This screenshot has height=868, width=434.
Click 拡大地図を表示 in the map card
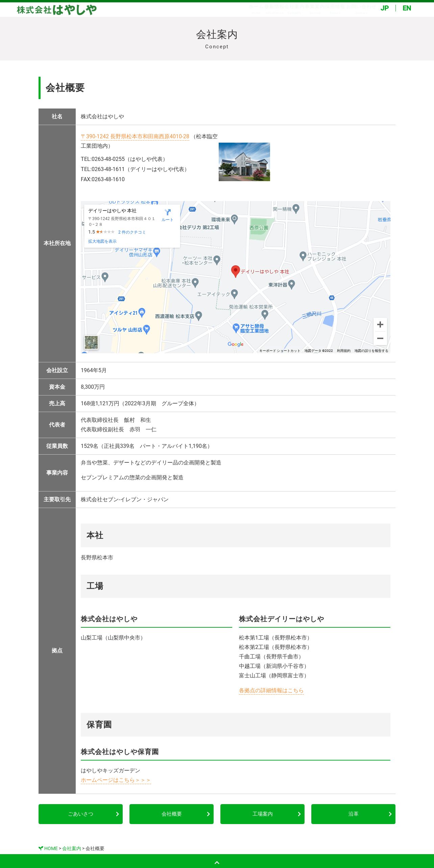[x=102, y=241]
